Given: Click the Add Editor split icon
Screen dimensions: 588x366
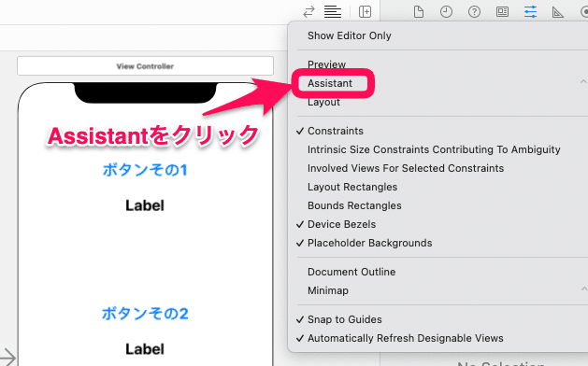Looking at the screenshot, I should 365,12.
